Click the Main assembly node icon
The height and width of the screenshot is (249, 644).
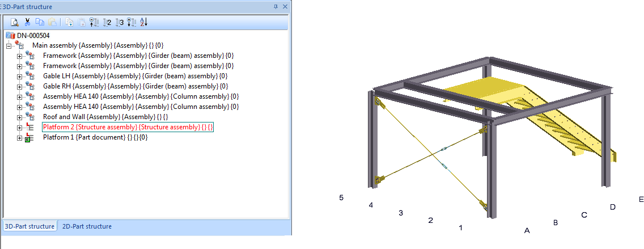point(20,45)
